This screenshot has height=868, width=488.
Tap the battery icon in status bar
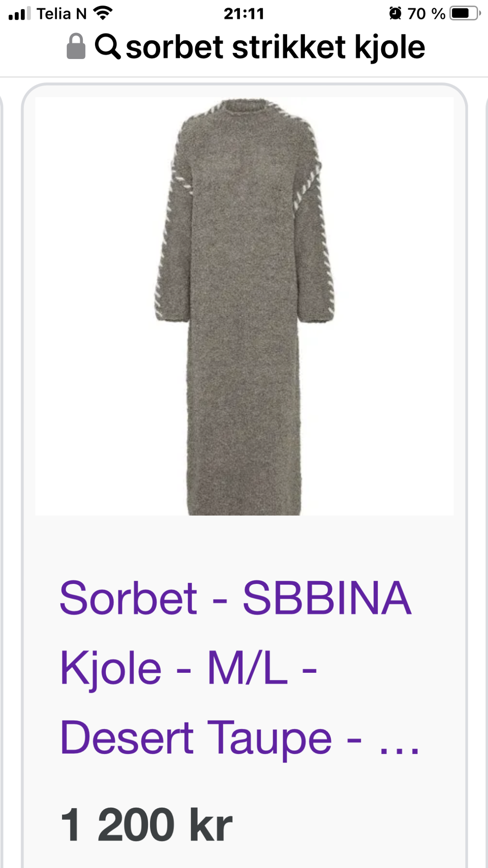click(x=465, y=13)
